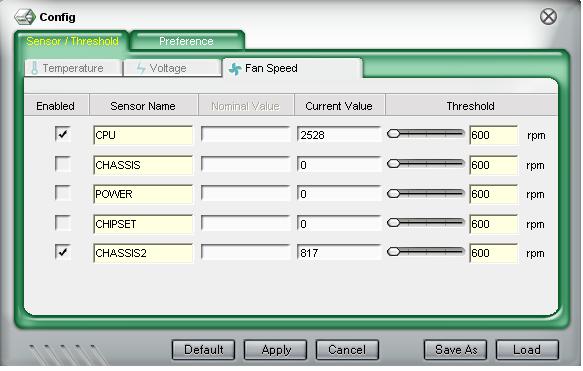This screenshot has height=371, width=583.
Task: Click the Voltage lightning bolt icon
Action: pyautogui.click(x=141, y=68)
